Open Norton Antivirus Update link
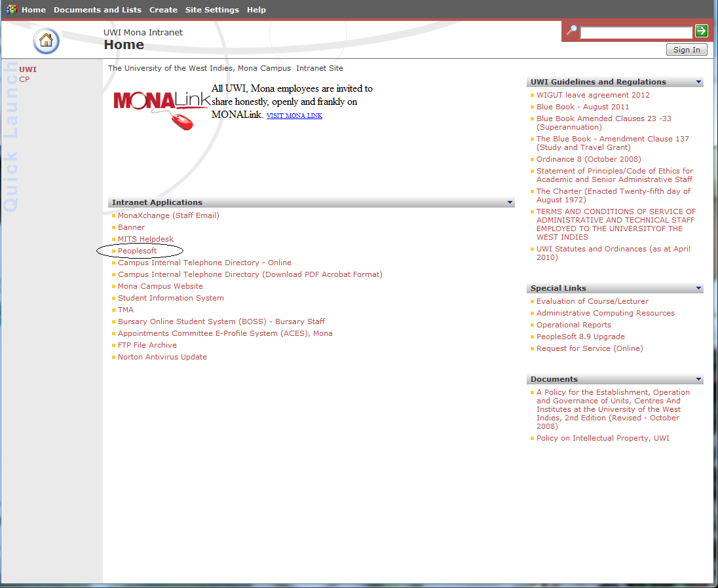This screenshot has width=718, height=588. pyautogui.click(x=162, y=357)
